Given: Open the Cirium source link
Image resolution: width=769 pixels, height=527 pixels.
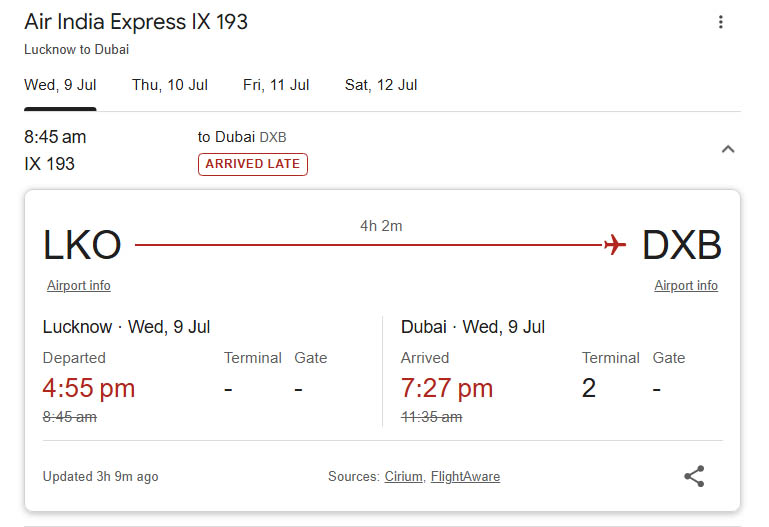Looking at the screenshot, I should point(404,477).
